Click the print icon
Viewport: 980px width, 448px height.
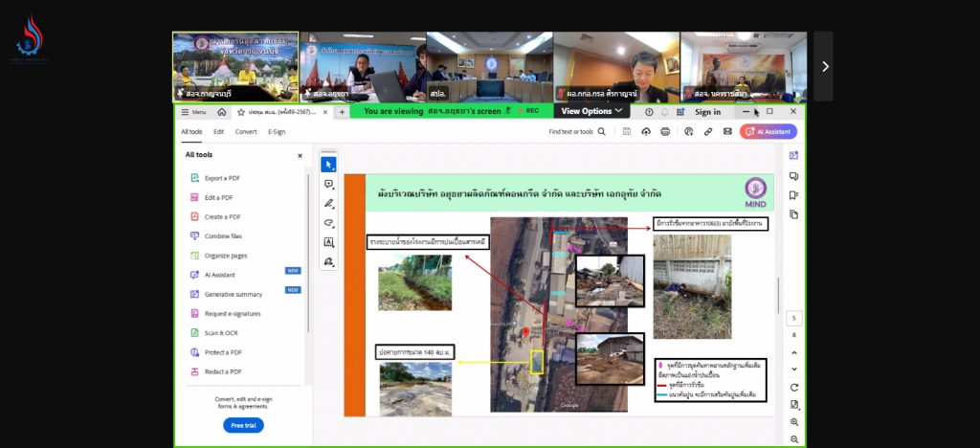[665, 132]
